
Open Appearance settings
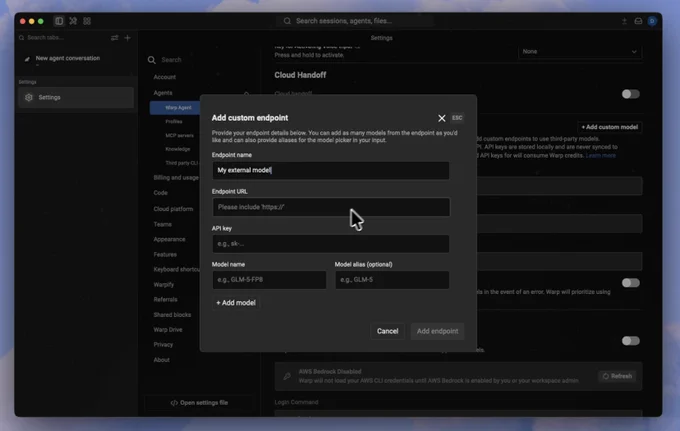tap(169, 239)
